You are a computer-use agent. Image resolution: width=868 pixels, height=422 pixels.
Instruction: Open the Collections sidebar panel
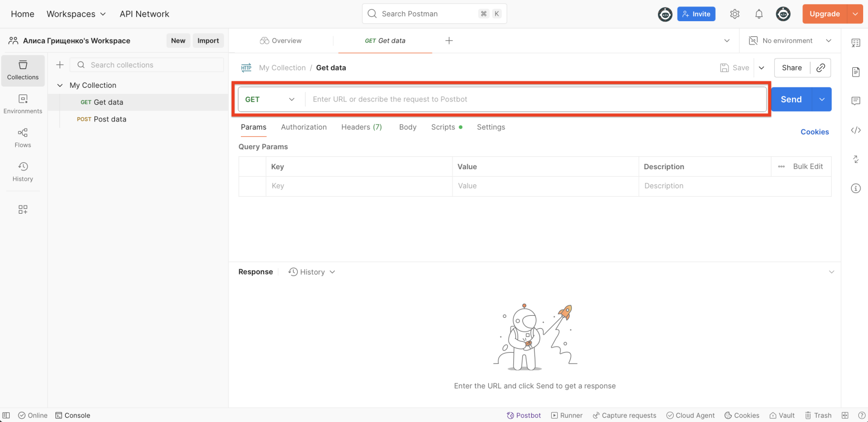[23, 71]
